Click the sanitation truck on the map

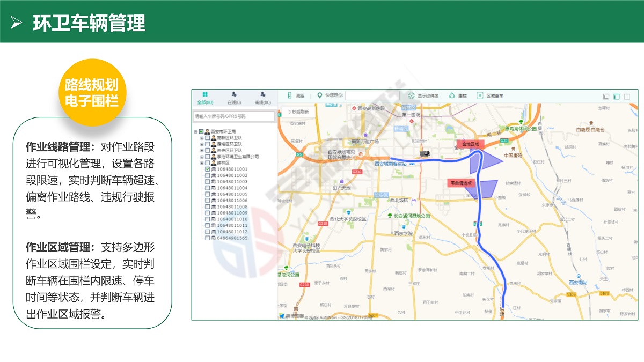click(x=425, y=153)
